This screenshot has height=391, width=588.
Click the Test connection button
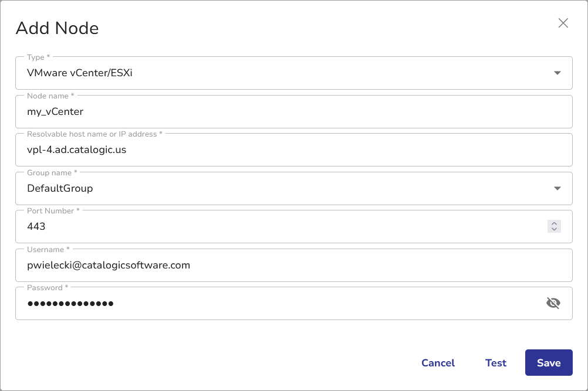click(496, 363)
